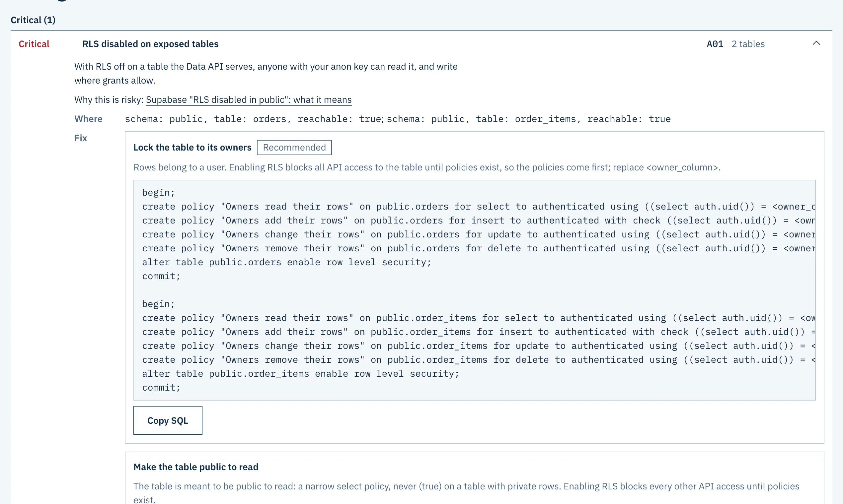Click the Recommended badge
This screenshot has height=504, width=843.
click(294, 148)
